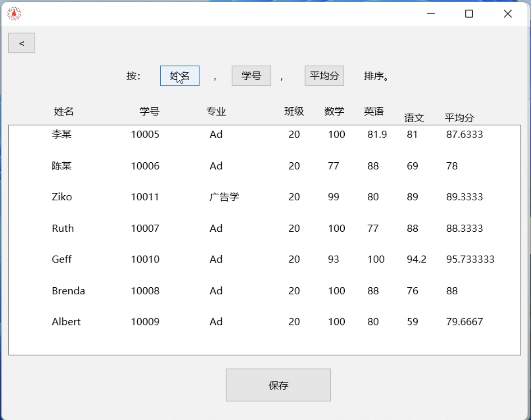Click Albert's name in the list
Image resolution: width=531 pixels, height=420 pixels.
tap(66, 322)
